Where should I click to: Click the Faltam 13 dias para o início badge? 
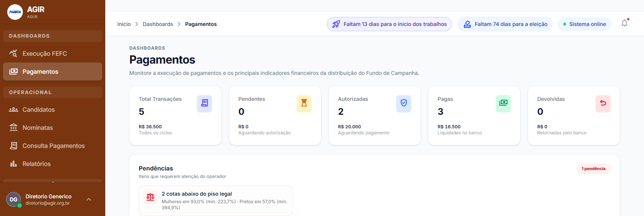coord(389,24)
